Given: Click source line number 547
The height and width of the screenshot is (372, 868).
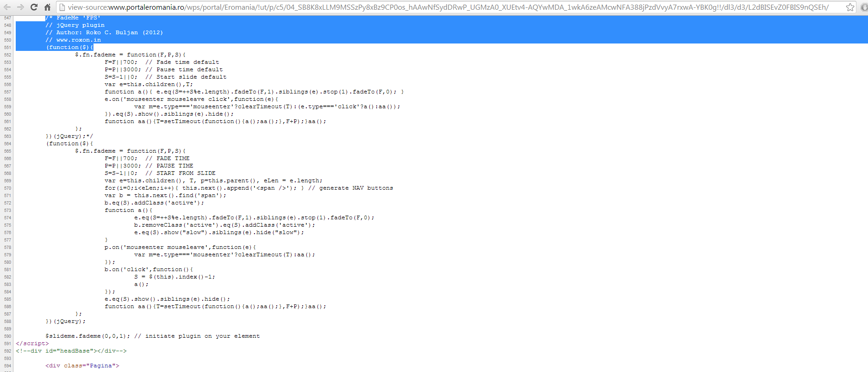Looking at the screenshot, I should pyautogui.click(x=7, y=18).
